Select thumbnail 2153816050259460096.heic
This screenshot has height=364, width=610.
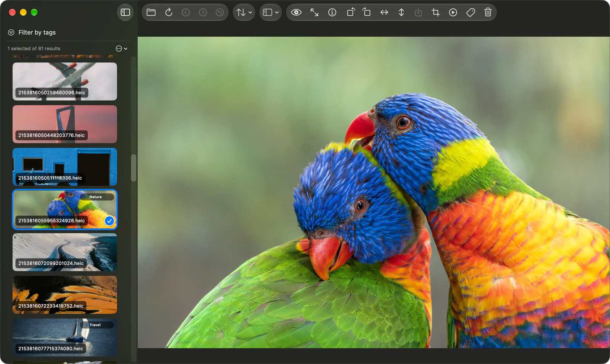coord(65,81)
